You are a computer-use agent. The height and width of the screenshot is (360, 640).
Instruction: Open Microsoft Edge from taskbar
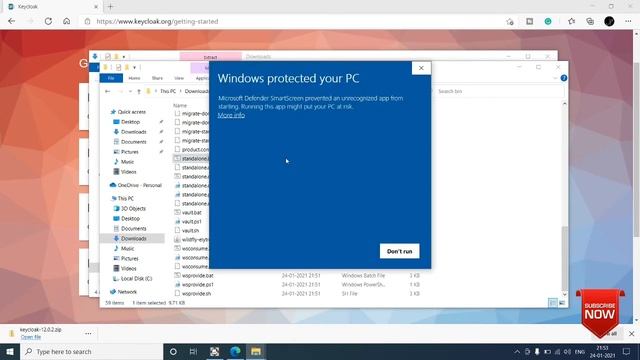pos(235,351)
